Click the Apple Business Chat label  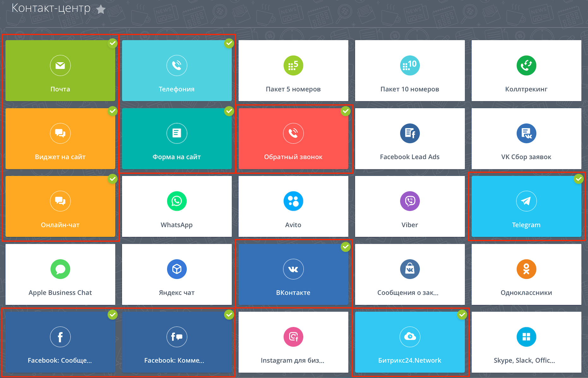60,293
